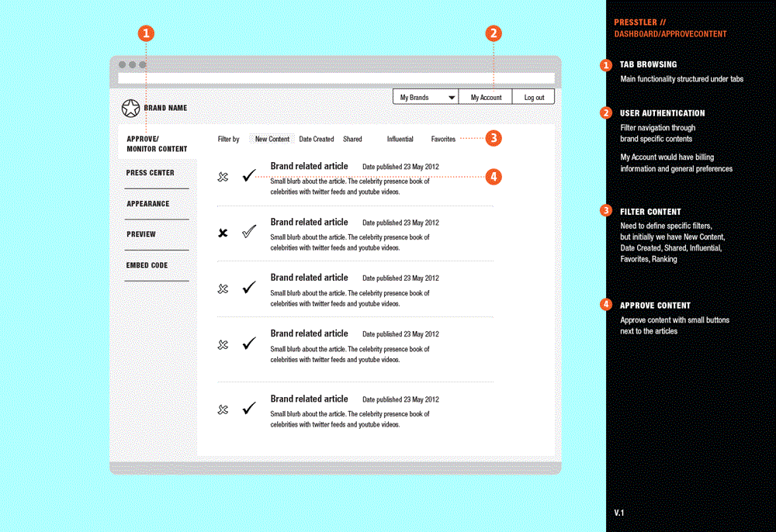776x532 pixels.
Task: Open the Appearance tab
Action: coord(148,204)
